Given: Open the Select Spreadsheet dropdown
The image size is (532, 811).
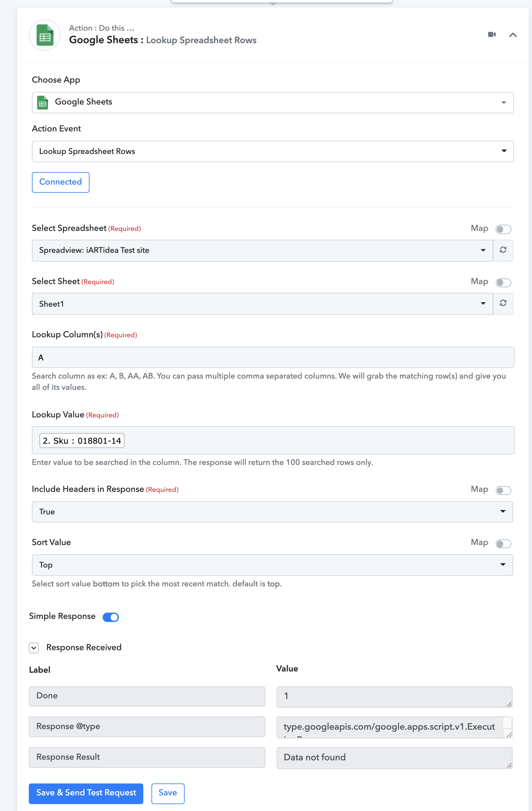Looking at the screenshot, I should point(263,250).
